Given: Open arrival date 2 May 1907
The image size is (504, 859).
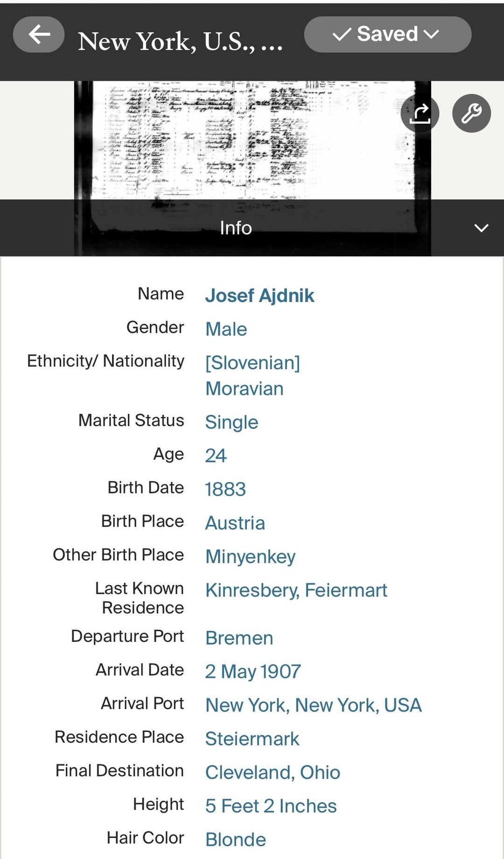Looking at the screenshot, I should (253, 671).
